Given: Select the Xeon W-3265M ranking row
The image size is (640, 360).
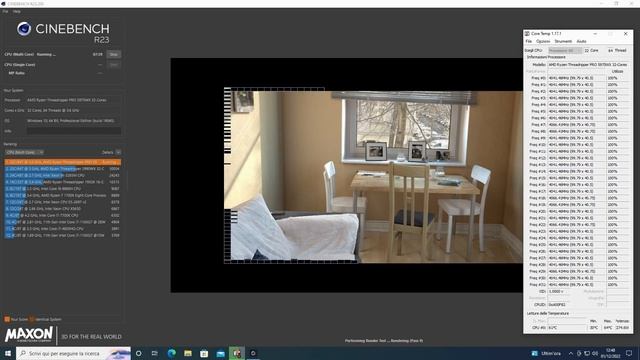Looking at the screenshot, I should 63,175.
